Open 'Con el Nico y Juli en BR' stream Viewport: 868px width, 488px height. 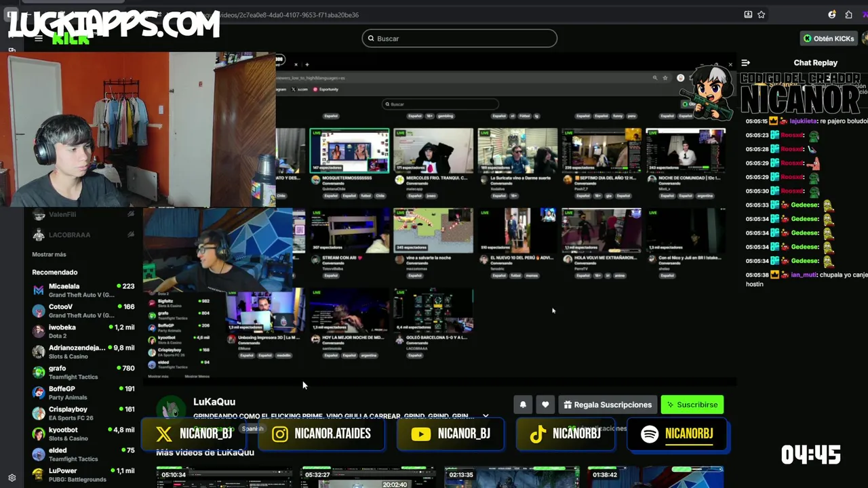[686, 230]
